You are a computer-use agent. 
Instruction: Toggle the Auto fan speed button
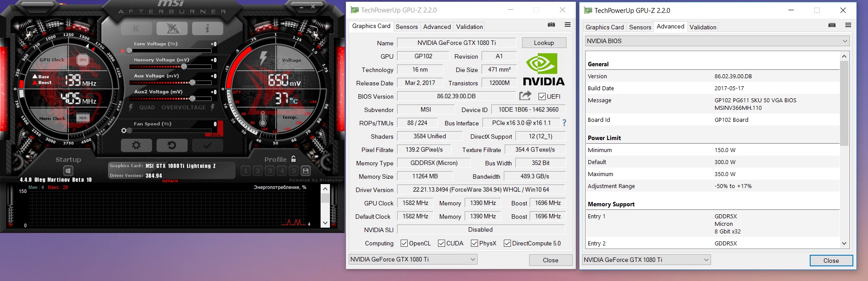(x=214, y=134)
